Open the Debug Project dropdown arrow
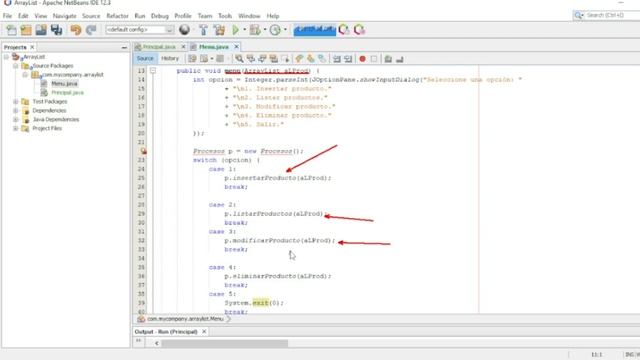Screen dimensions: 640x360 pyautogui.click(x=264, y=30)
